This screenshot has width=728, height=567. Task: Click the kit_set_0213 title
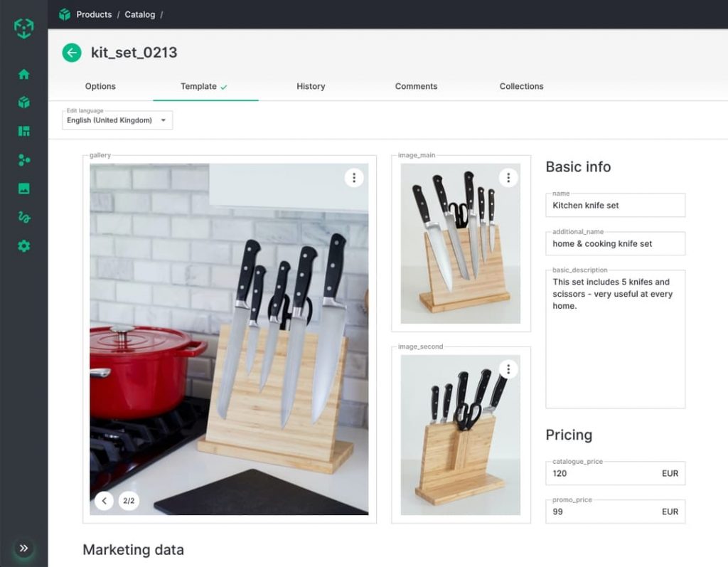[134, 53]
